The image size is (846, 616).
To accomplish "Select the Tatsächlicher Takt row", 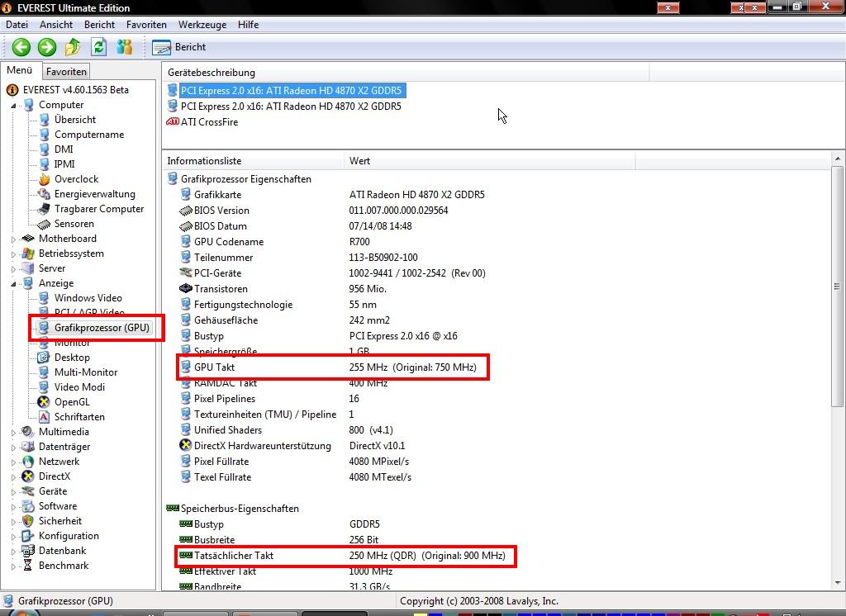I will [345, 556].
